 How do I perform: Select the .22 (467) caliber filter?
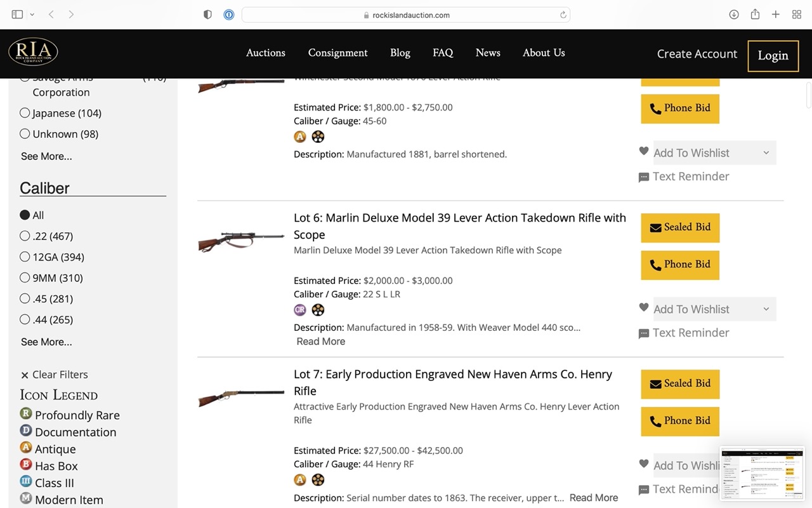(25, 236)
